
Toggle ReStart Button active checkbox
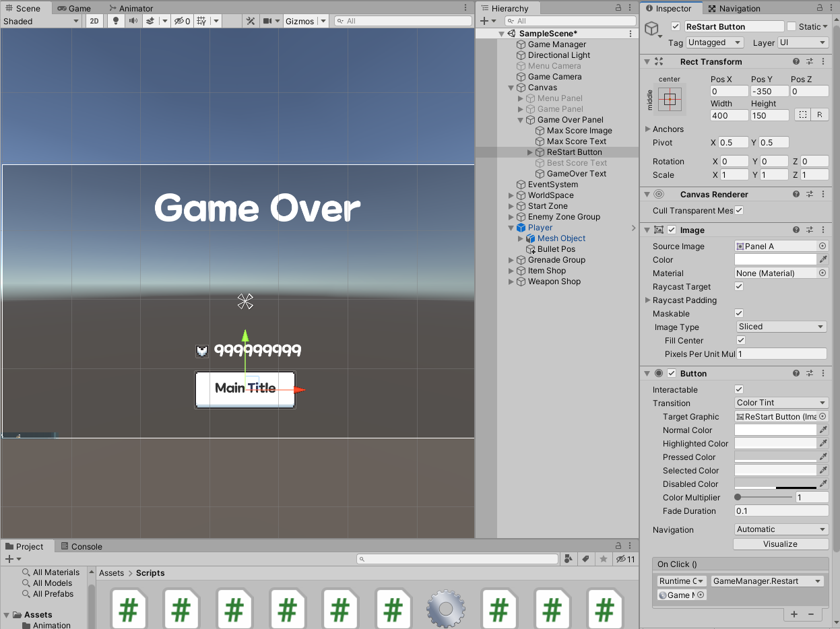(x=676, y=26)
